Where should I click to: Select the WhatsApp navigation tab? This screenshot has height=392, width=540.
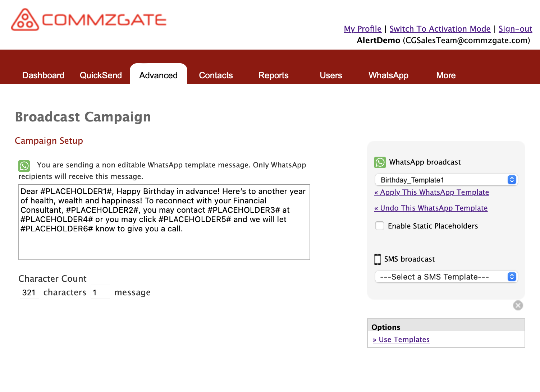click(388, 75)
